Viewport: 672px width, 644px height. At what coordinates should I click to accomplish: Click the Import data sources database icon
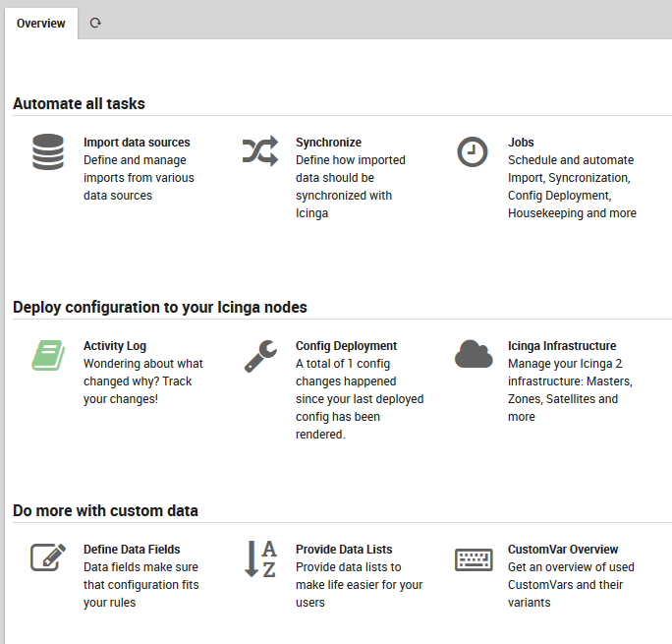point(47,152)
